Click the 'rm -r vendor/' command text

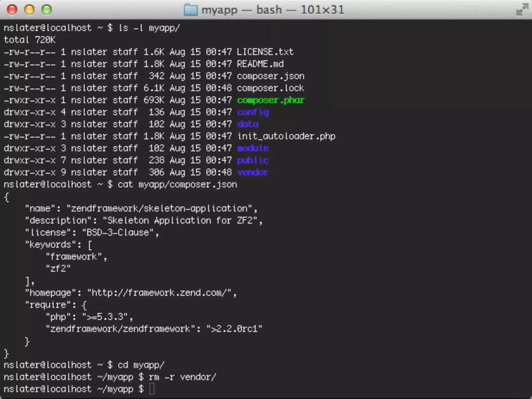point(182,377)
